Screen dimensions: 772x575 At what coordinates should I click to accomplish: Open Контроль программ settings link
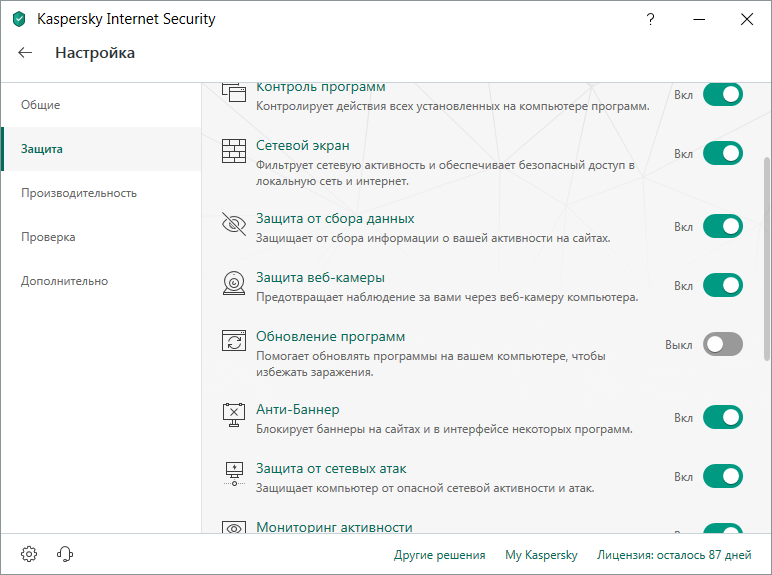(x=321, y=88)
